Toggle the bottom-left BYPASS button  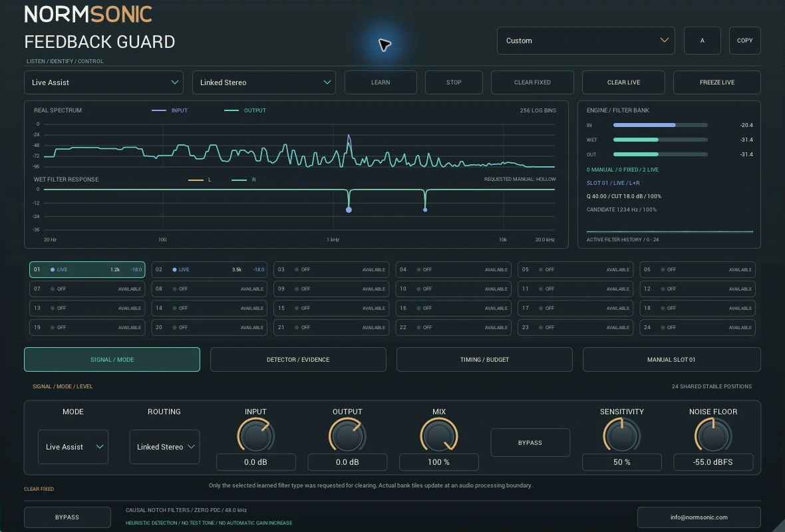[x=67, y=517]
